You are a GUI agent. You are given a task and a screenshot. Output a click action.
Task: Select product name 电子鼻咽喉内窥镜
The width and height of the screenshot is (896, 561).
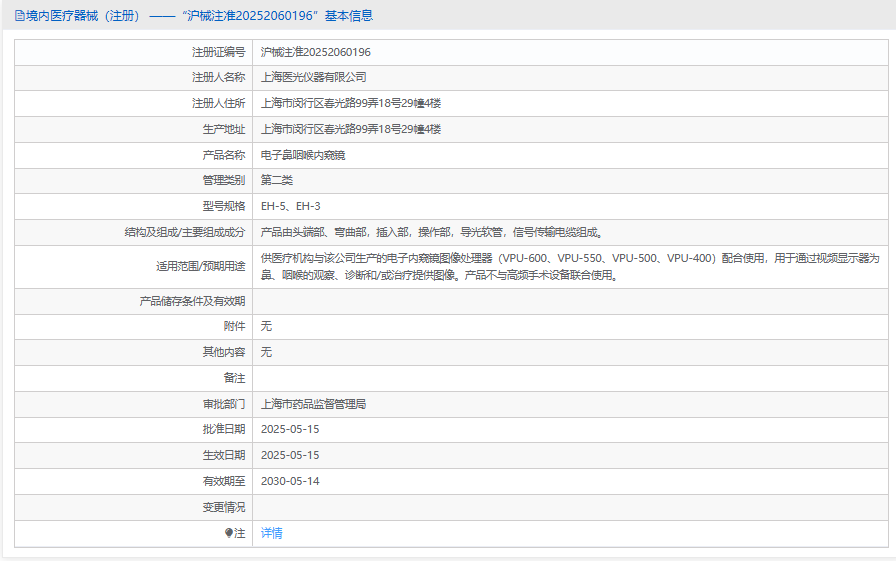pos(303,155)
